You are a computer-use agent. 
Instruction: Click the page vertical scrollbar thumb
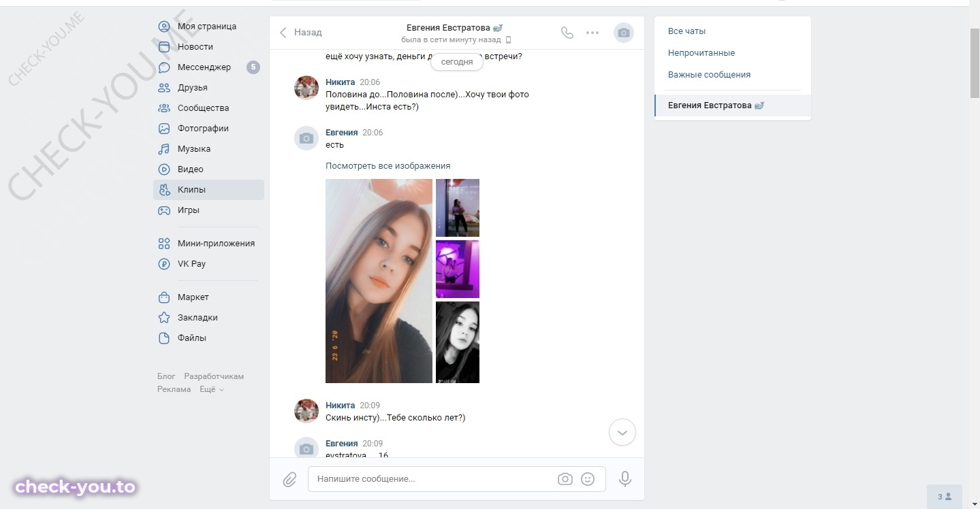(975, 63)
